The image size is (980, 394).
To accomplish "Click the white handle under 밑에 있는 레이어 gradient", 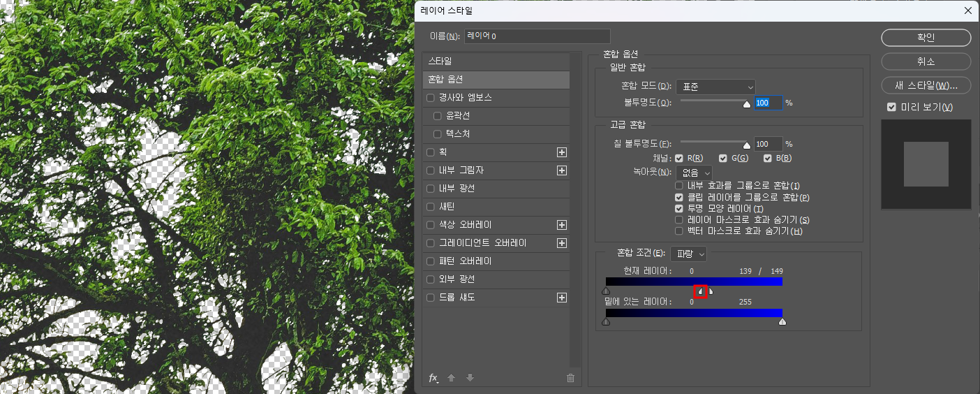I will (782, 321).
